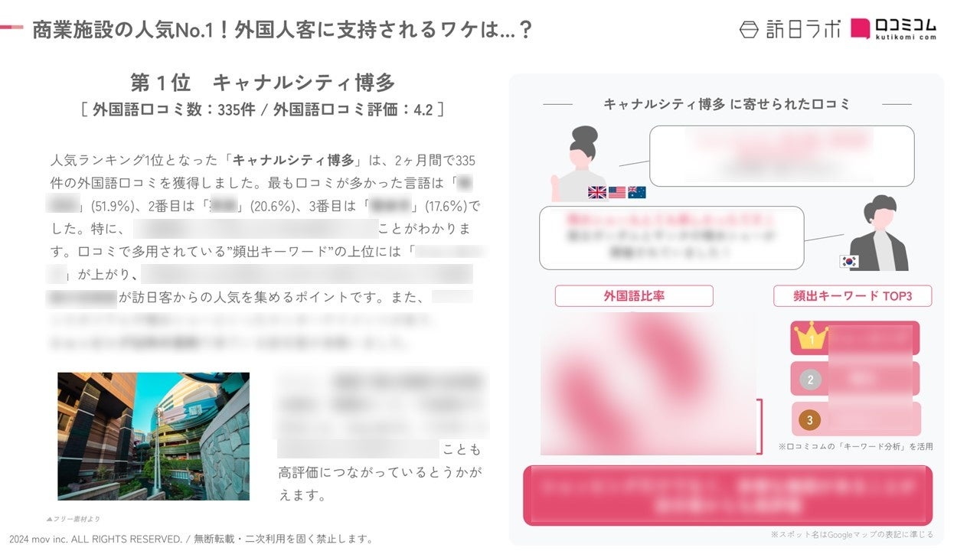This screenshot has width=980, height=551.
Task: Click the US flag icon
Action: [617, 193]
